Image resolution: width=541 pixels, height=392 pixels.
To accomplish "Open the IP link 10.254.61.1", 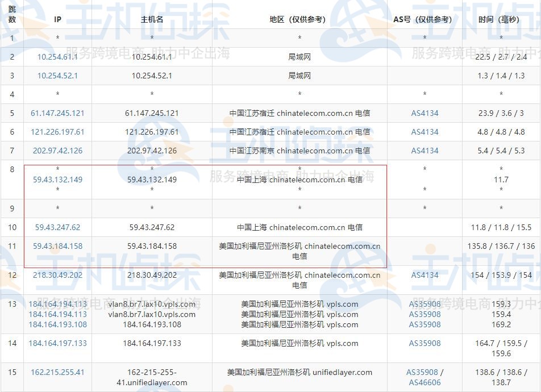I will (57, 57).
